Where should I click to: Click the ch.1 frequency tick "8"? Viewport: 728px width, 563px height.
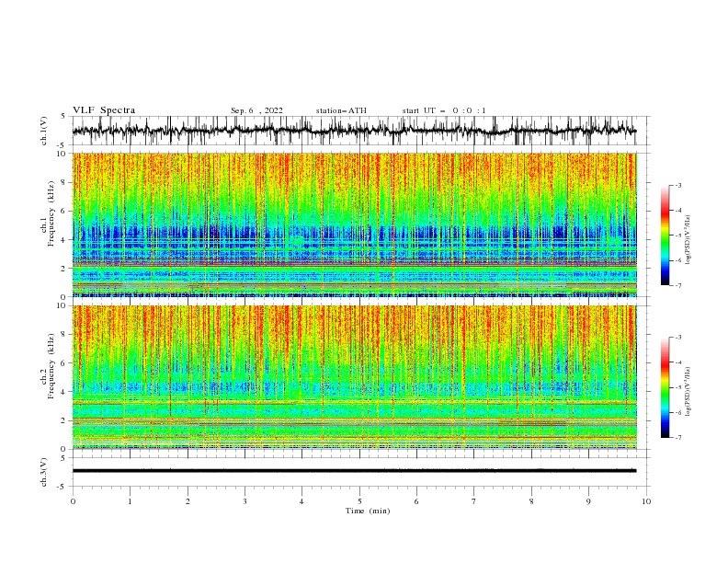pyautogui.click(x=64, y=182)
